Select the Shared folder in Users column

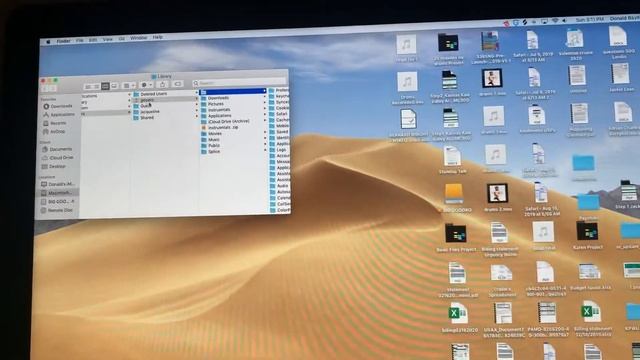tap(143, 118)
